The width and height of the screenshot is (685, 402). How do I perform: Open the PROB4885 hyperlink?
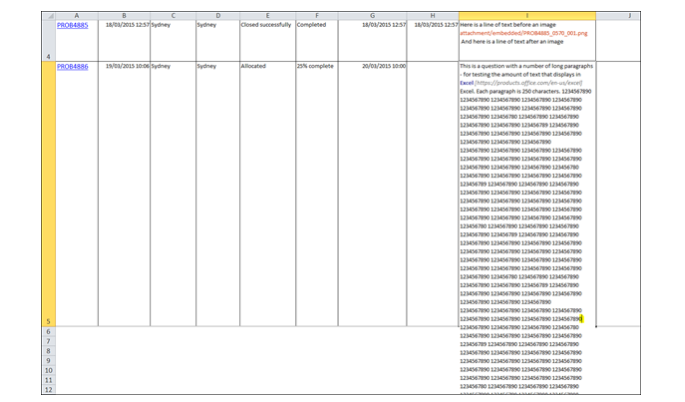(x=73, y=25)
